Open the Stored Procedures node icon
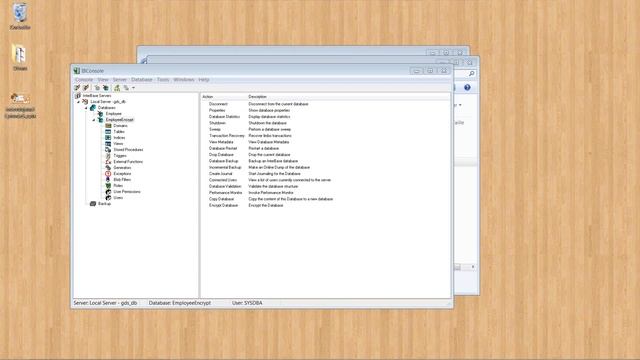Image resolution: width=640 pixels, height=360 pixels. (108, 150)
